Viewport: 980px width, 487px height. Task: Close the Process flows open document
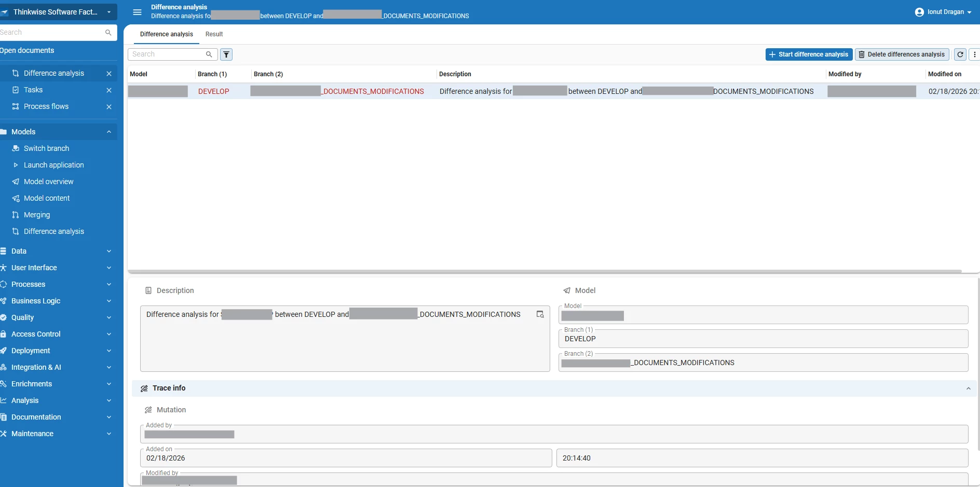[109, 107]
